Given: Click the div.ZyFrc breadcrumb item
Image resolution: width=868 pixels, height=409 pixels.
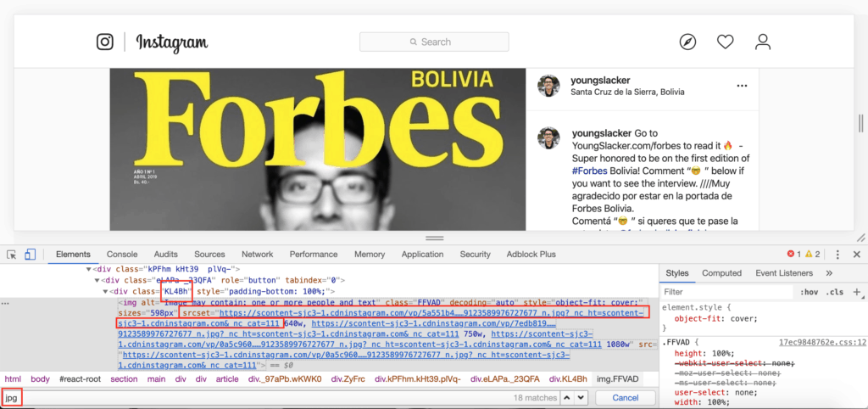Looking at the screenshot, I should pos(348,379).
